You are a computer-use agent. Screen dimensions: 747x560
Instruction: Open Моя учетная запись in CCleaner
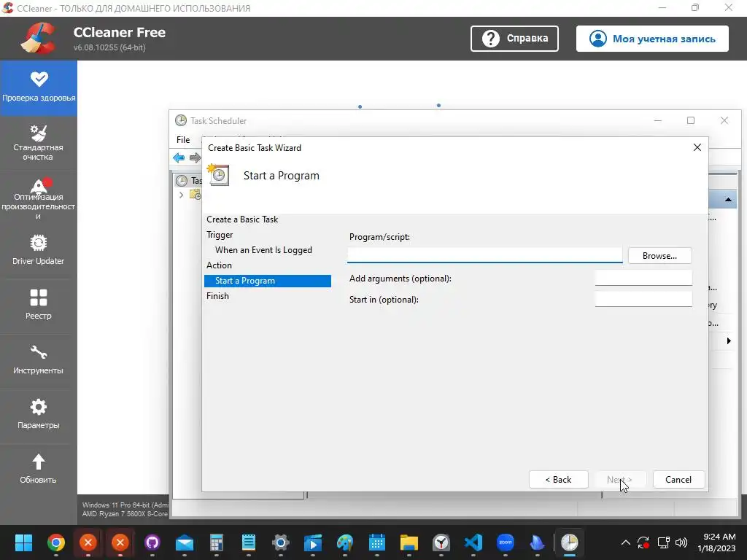click(x=652, y=39)
